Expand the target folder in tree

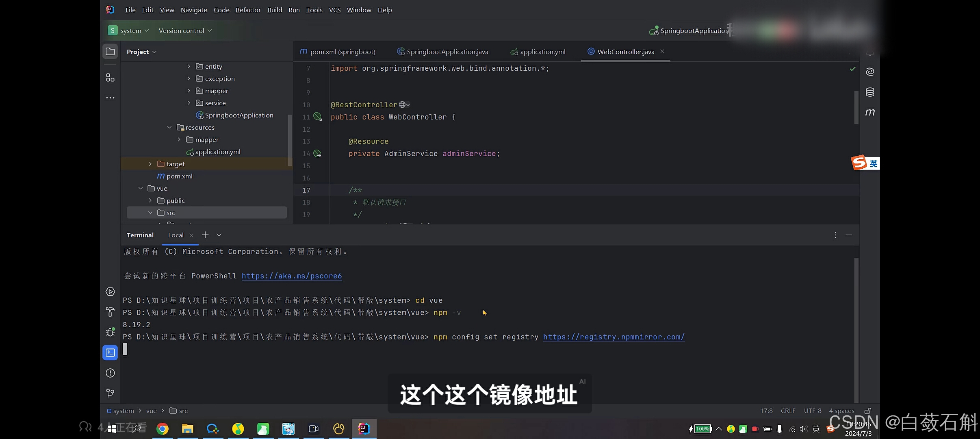(x=150, y=164)
